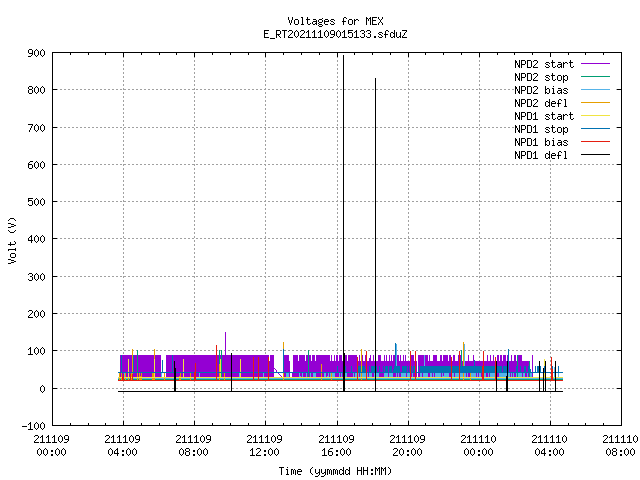Click the '211109 20:00' x-axis tick label
Screen dimensions: 640x480
407,446
